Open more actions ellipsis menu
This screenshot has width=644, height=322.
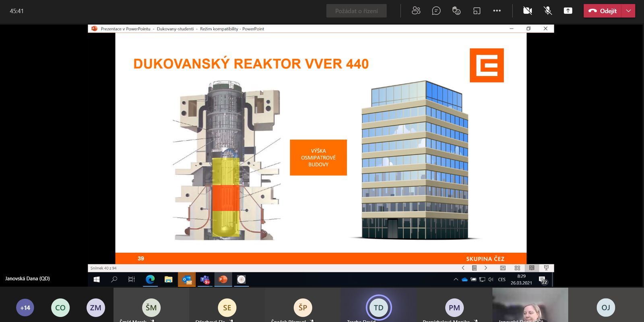[x=497, y=11]
